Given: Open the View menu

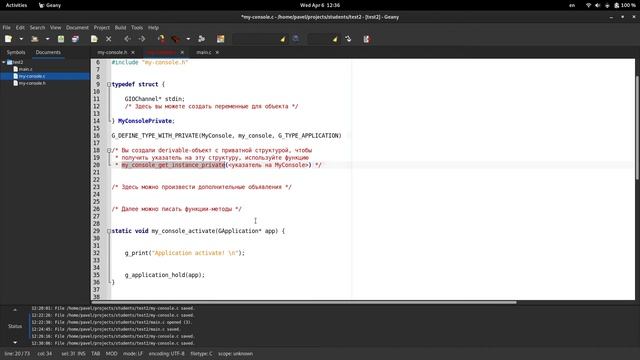Looking at the screenshot, I should (x=56, y=27).
